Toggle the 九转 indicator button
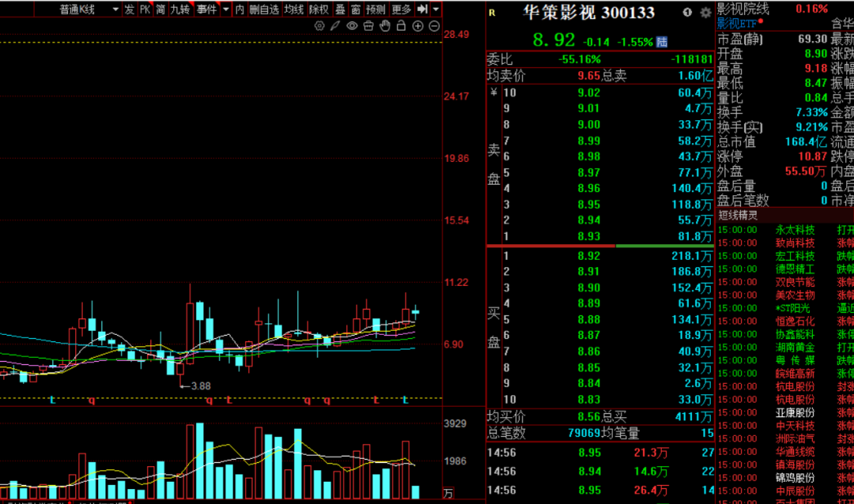854x504 pixels. point(180,9)
